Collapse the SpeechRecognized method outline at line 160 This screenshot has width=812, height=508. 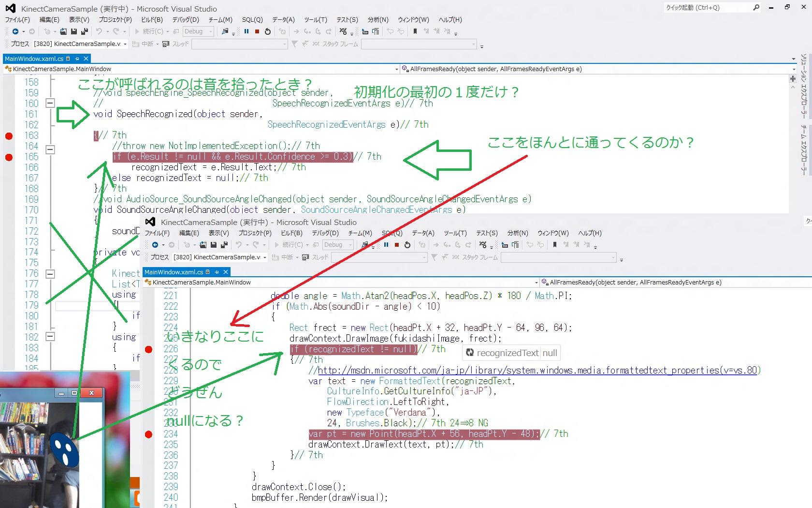click(x=50, y=103)
